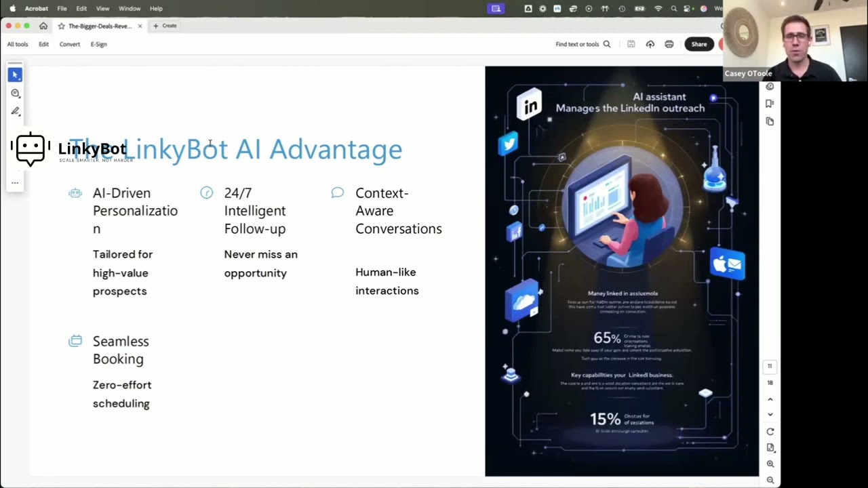Click Siri icon in menu bar
The height and width of the screenshot is (488, 868).
(x=703, y=9)
